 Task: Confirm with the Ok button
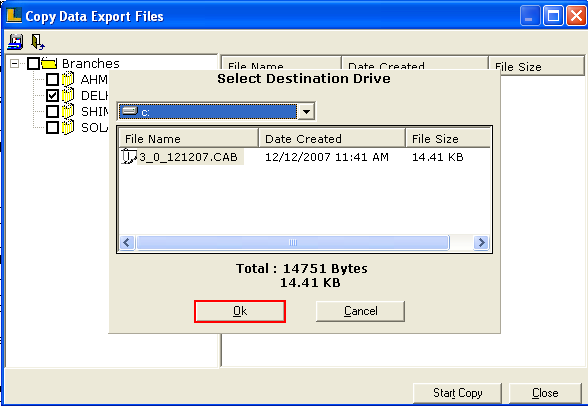click(x=240, y=311)
